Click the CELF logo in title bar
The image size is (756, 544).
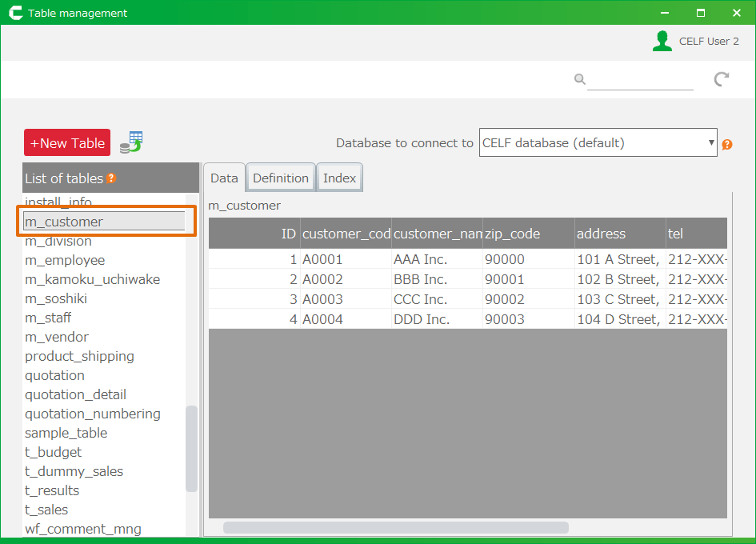tap(15, 13)
